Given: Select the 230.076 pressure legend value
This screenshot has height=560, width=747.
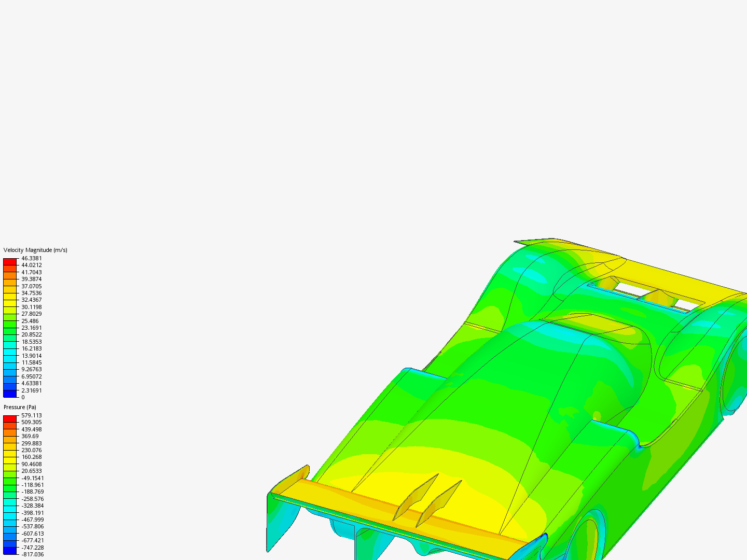Looking at the screenshot, I should pyautogui.click(x=32, y=450).
